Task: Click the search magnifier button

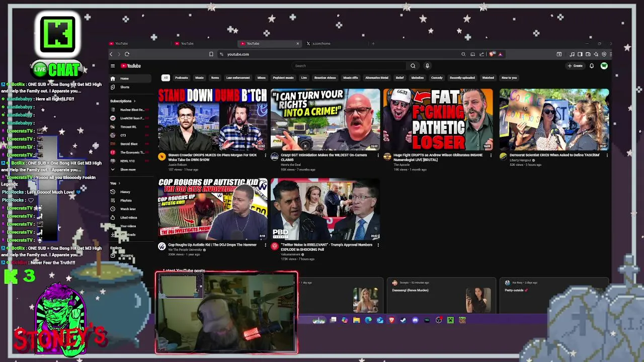Action: tap(413, 66)
